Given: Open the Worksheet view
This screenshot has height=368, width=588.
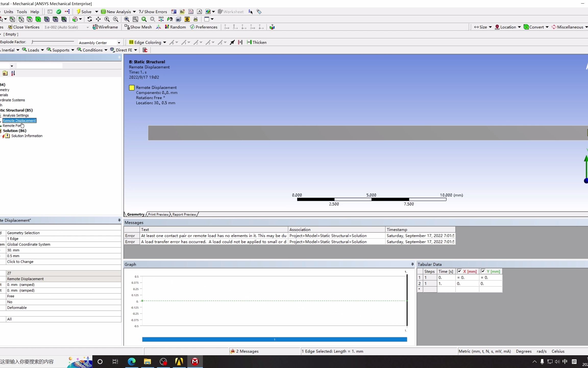Looking at the screenshot, I should pyautogui.click(x=230, y=11).
